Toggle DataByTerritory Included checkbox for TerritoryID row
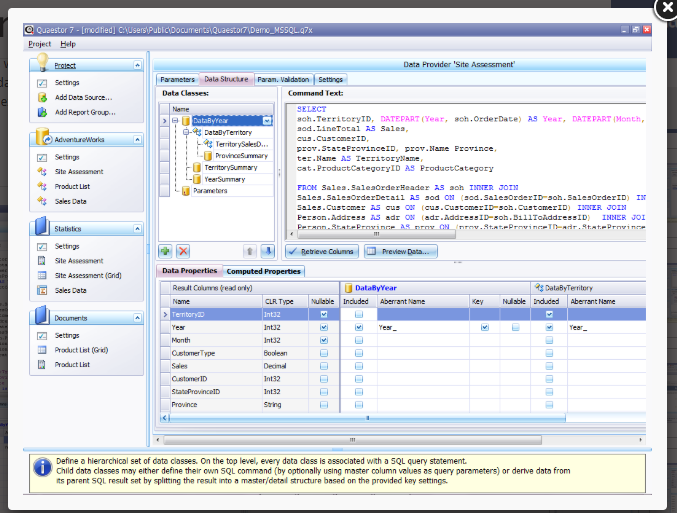 [x=549, y=314]
